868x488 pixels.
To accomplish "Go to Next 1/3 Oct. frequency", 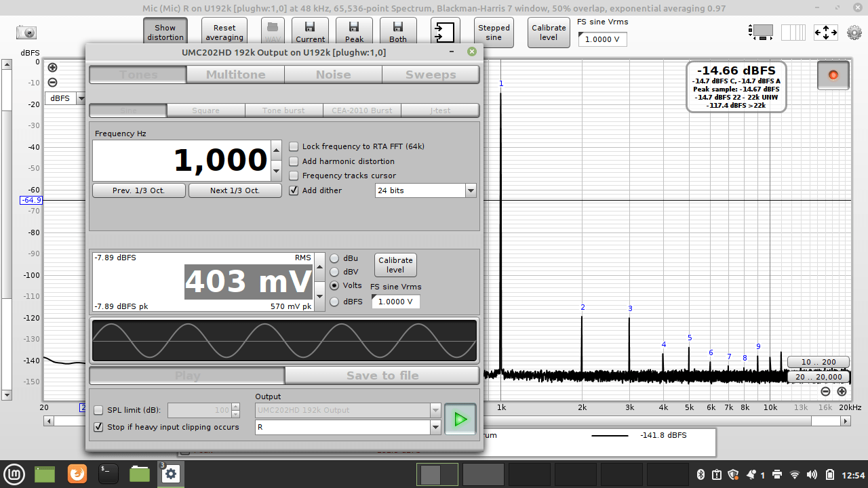I will pyautogui.click(x=235, y=190).
